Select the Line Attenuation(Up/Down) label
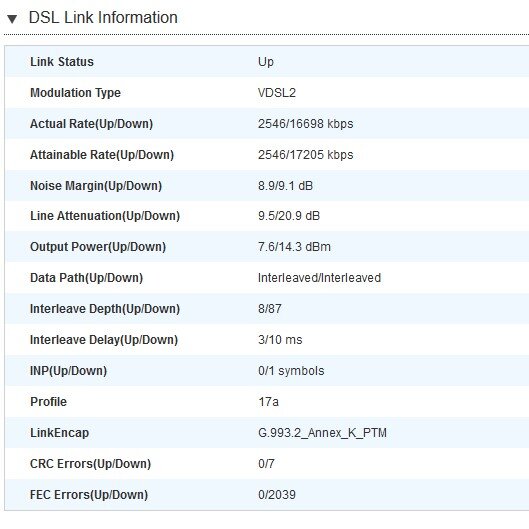The height and width of the screenshot is (529, 529). coord(105,216)
